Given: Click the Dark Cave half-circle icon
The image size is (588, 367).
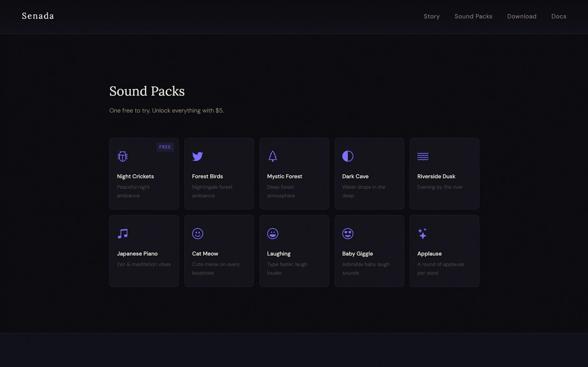Looking at the screenshot, I should (x=348, y=156).
